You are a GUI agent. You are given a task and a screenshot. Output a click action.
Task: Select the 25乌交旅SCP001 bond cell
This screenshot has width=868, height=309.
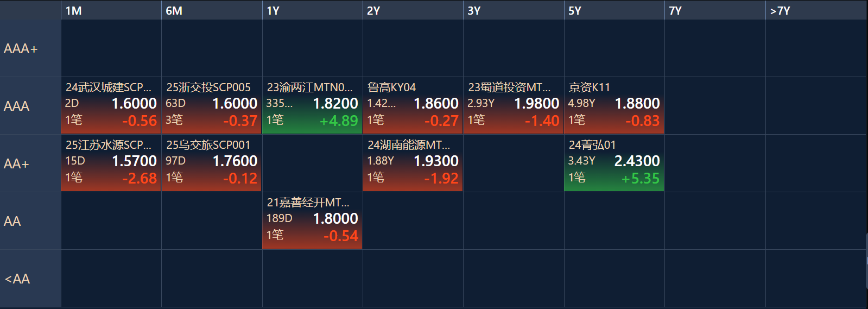pos(212,163)
